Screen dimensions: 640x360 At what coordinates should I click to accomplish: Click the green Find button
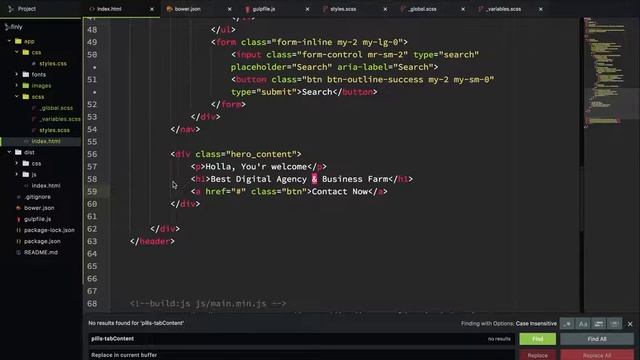tap(538, 339)
